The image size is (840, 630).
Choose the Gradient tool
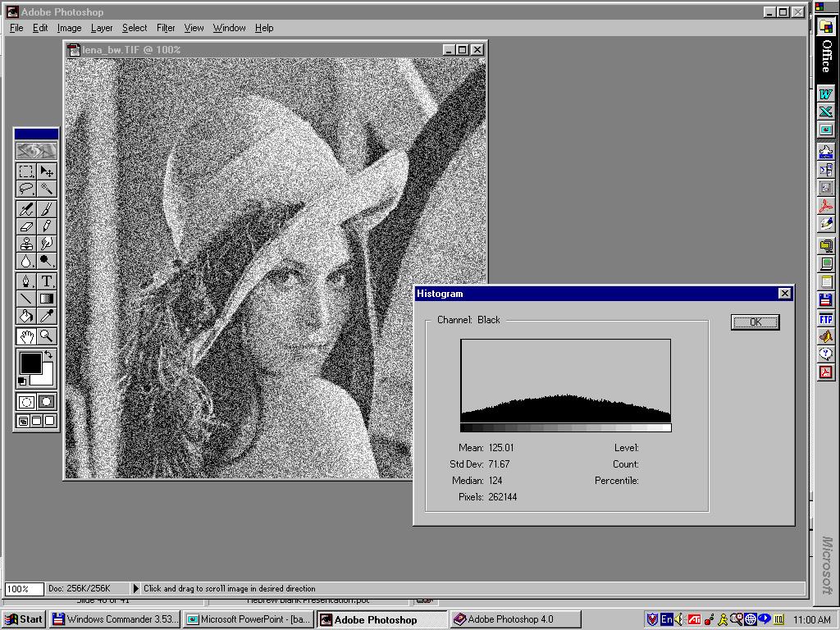point(47,299)
